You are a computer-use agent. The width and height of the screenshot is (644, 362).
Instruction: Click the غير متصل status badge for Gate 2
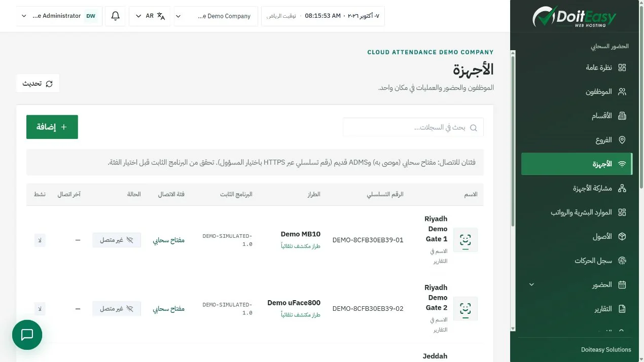(x=117, y=308)
